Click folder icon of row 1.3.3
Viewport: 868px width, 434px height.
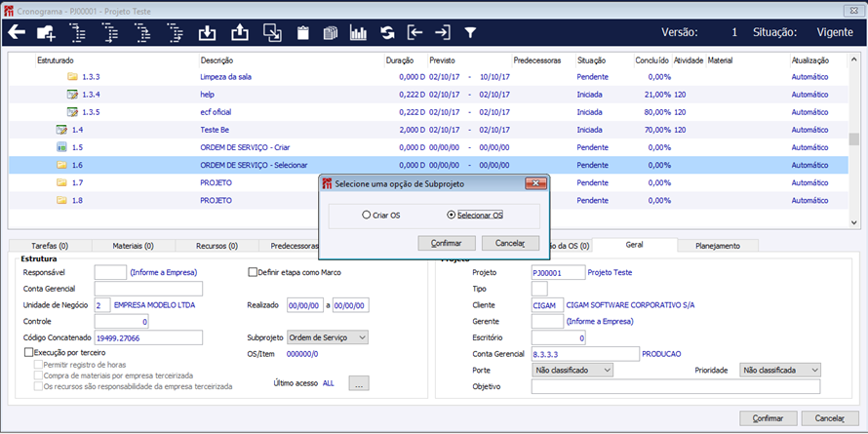coord(72,77)
